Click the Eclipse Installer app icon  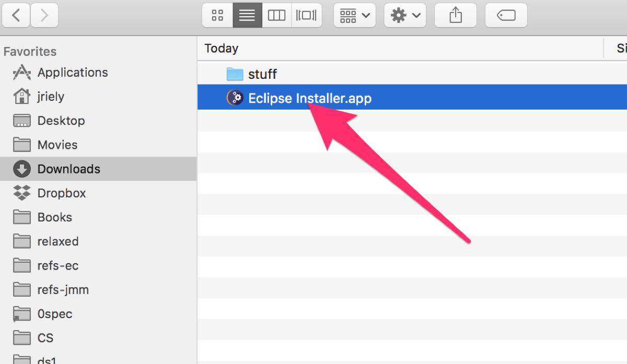pos(234,98)
